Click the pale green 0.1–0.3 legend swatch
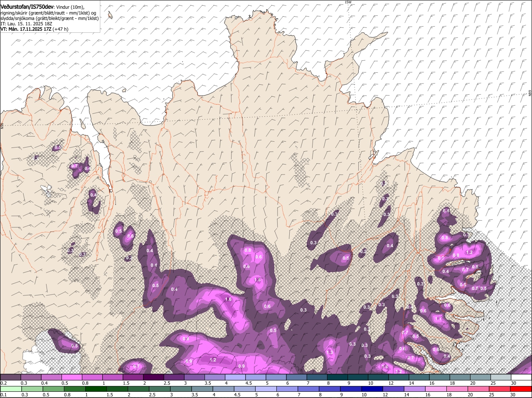The width and height of the screenshot is (532, 398). point(10,389)
